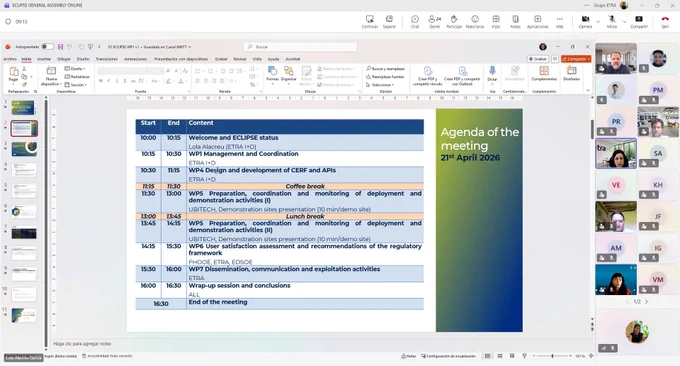
Task: Click the Grabar button in PowerPoint
Action: click(538, 59)
